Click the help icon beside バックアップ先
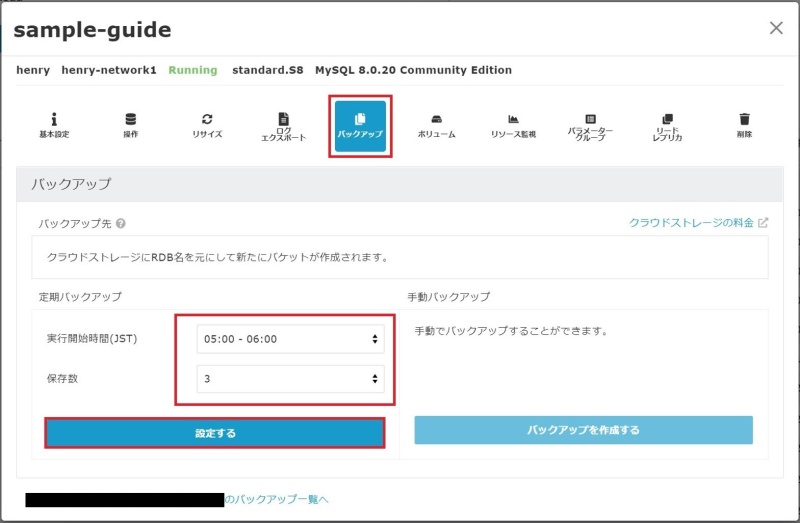 [120, 224]
